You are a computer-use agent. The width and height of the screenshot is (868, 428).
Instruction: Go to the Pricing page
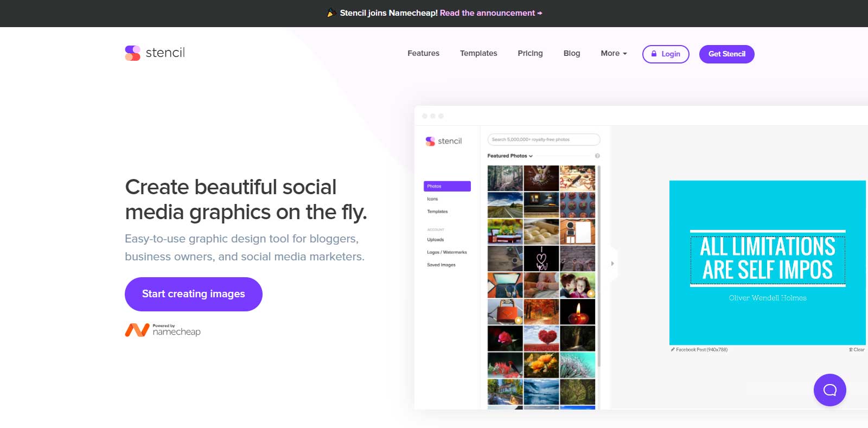click(530, 53)
